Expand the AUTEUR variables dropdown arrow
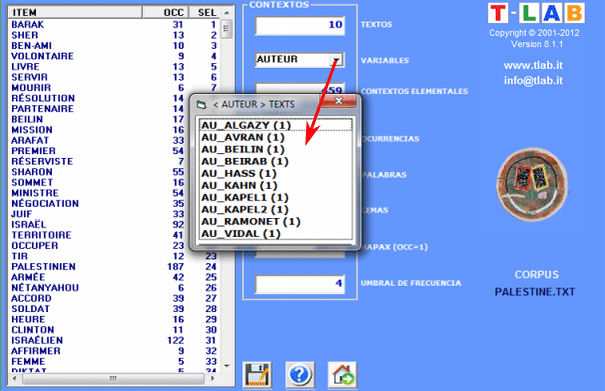This screenshot has height=391, width=605. [x=336, y=60]
